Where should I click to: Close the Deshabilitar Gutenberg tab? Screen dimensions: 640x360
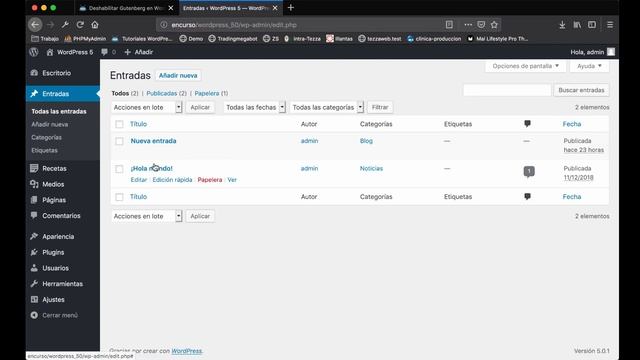[x=171, y=8]
